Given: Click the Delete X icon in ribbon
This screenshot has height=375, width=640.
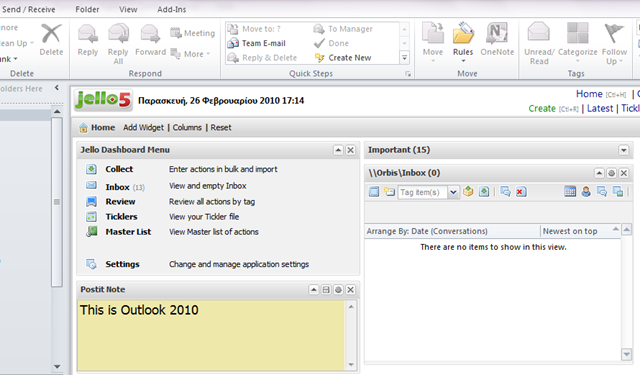Looking at the screenshot, I should tap(51, 33).
